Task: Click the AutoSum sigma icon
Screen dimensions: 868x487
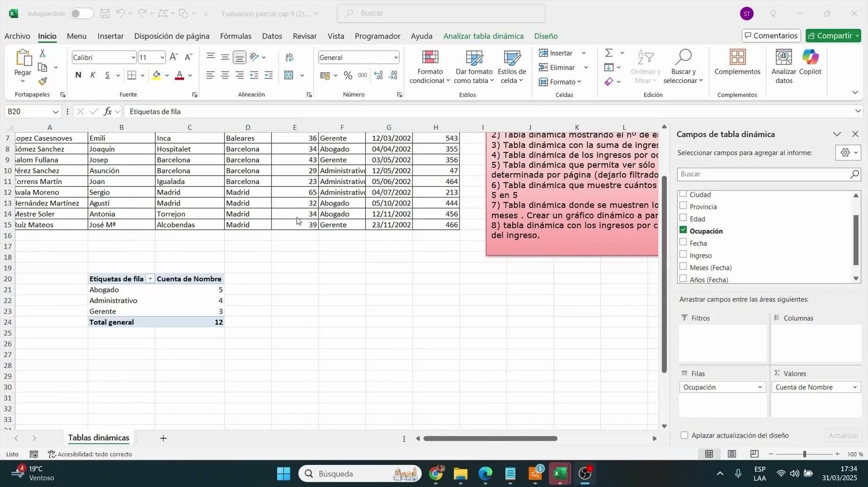Action: pyautogui.click(x=609, y=53)
